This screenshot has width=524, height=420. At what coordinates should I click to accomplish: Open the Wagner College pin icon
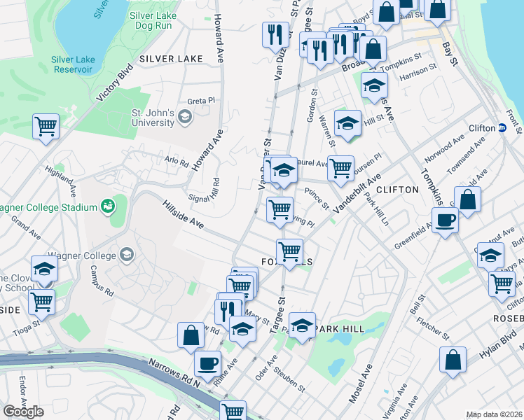[127, 255]
